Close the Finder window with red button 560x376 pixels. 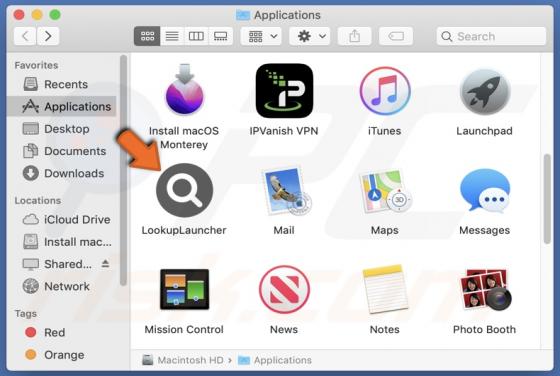[x=19, y=15]
